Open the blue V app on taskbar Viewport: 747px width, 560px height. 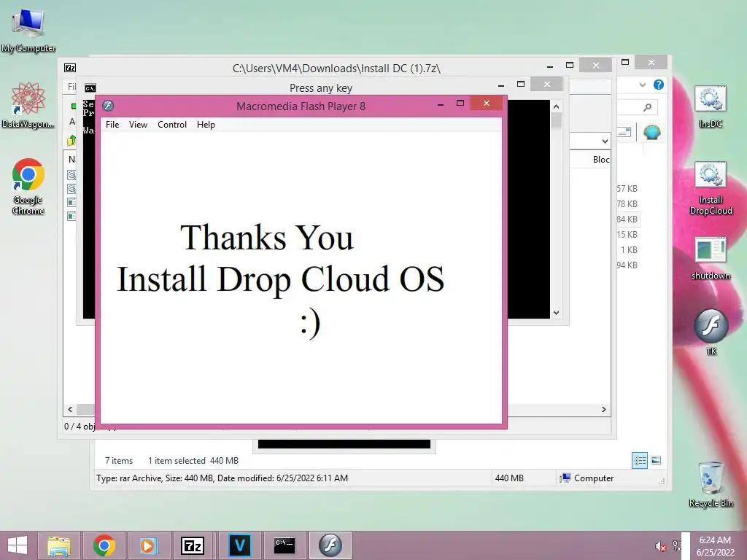(239, 545)
